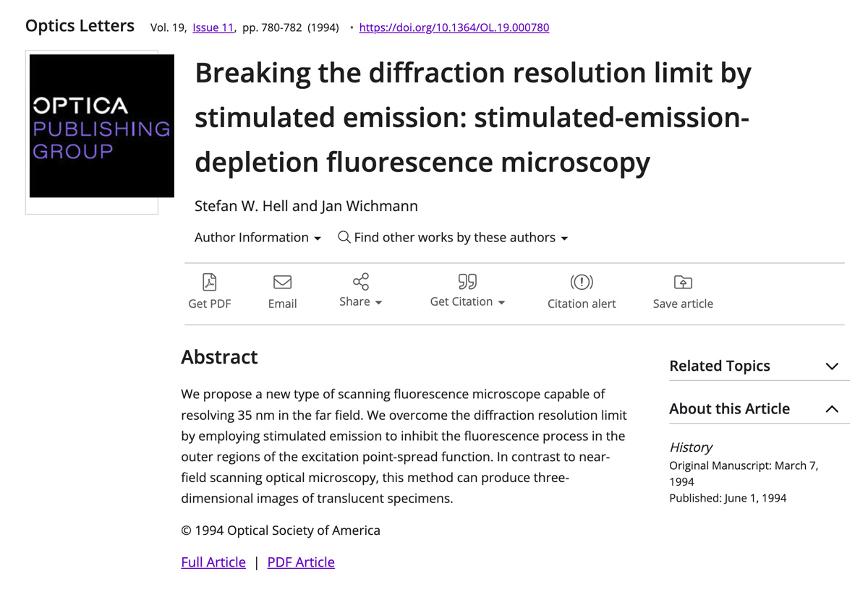Open the Get Citation dropdown menu
Viewport: 868px width, 597px height.
tap(501, 302)
